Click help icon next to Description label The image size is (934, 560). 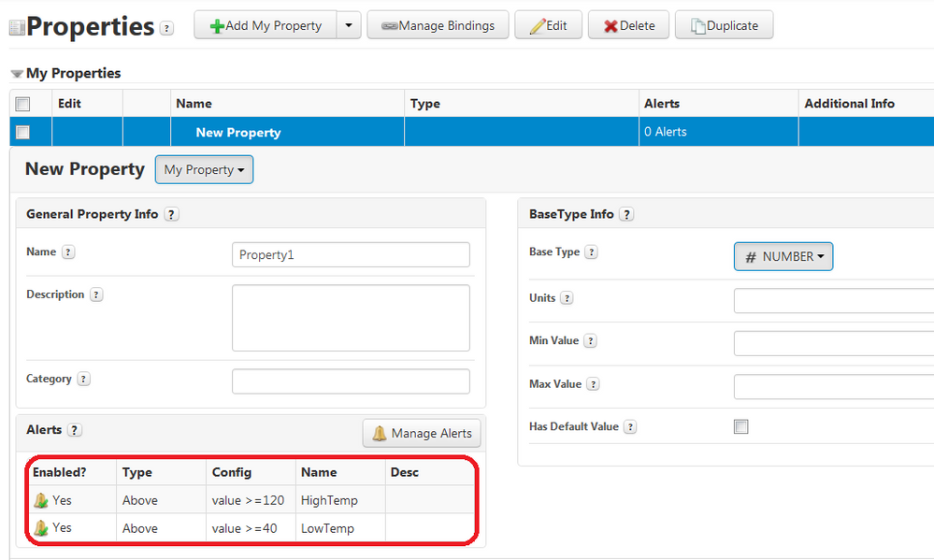[96, 294]
